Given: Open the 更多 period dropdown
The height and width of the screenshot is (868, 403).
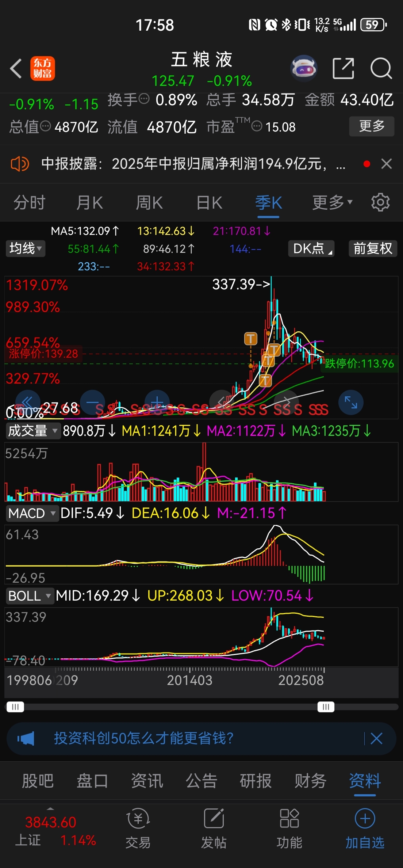Looking at the screenshot, I should click(332, 202).
